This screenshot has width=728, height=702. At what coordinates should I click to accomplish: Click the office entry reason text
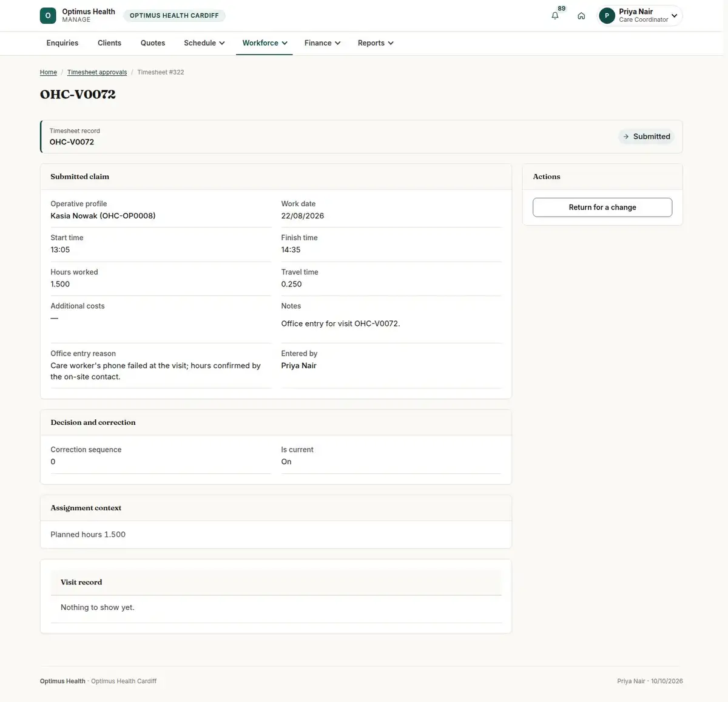pos(155,371)
